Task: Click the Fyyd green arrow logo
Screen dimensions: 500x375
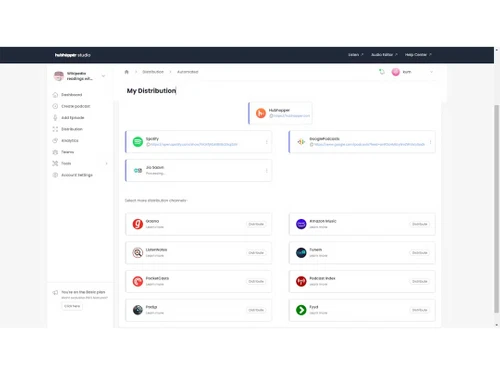Action: [301, 310]
